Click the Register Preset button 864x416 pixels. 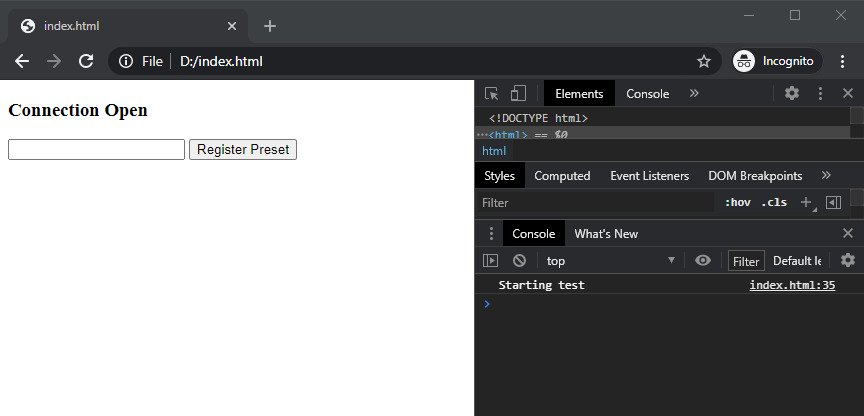[x=243, y=150]
